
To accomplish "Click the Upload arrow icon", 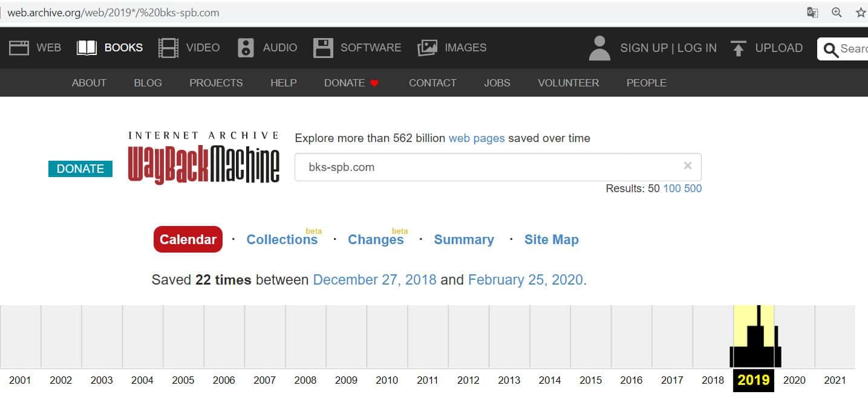I will [x=738, y=48].
